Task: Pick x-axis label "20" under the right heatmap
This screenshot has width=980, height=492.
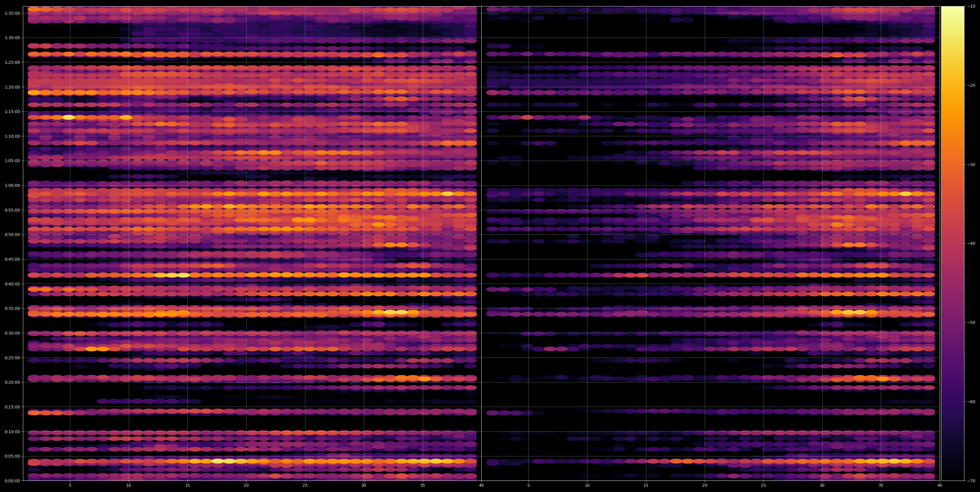Action: 705,486
